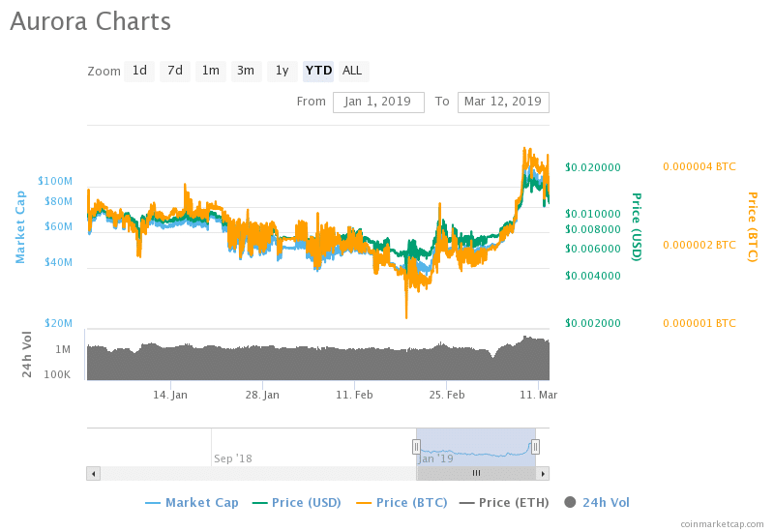Screen dimensions: 774x532
Task: Set zoom to 1m
Action: click(x=211, y=71)
